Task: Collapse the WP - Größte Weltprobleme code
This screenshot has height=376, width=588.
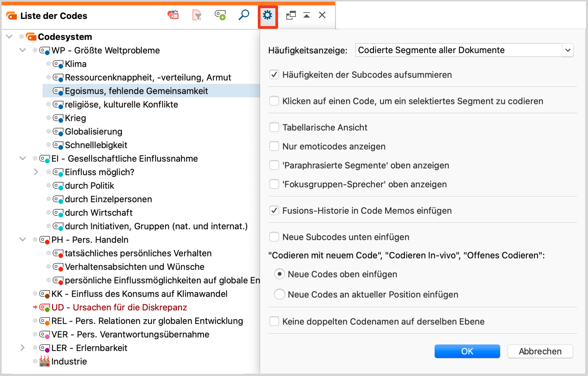Action: pos(23,50)
